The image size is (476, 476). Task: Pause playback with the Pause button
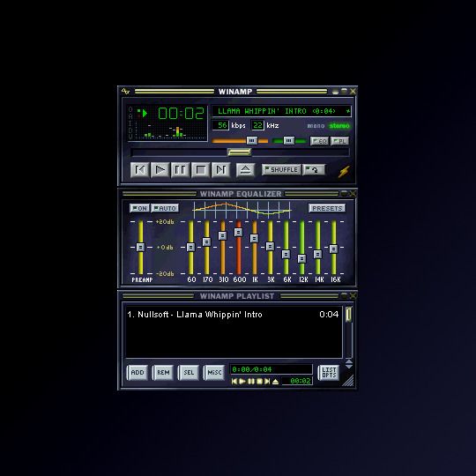(181, 170)
